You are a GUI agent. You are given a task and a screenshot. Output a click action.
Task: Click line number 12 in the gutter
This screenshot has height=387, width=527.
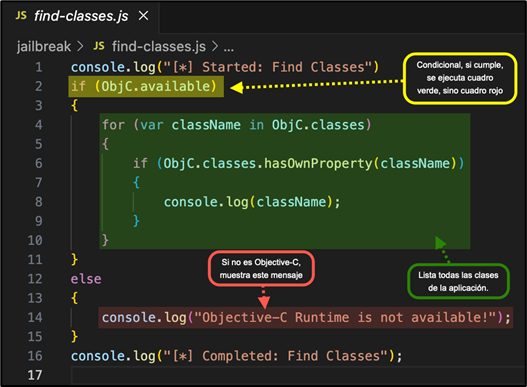pos(35,279)
